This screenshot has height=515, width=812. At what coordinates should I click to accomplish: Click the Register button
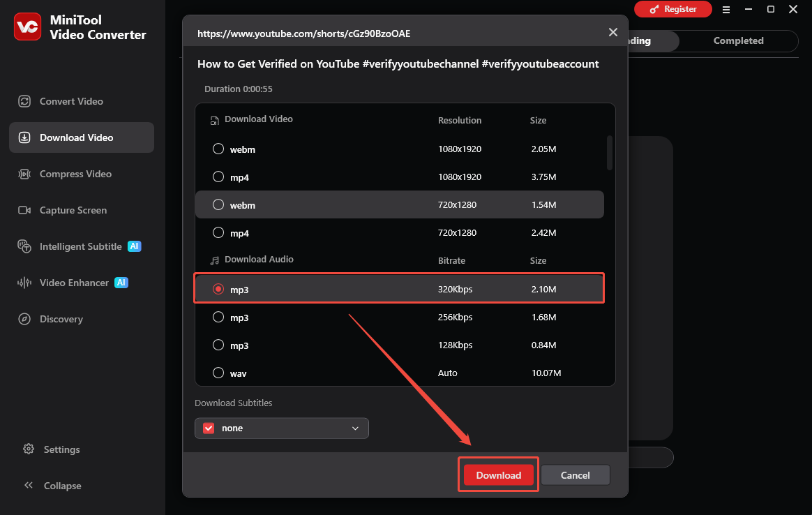click(672, 9)
